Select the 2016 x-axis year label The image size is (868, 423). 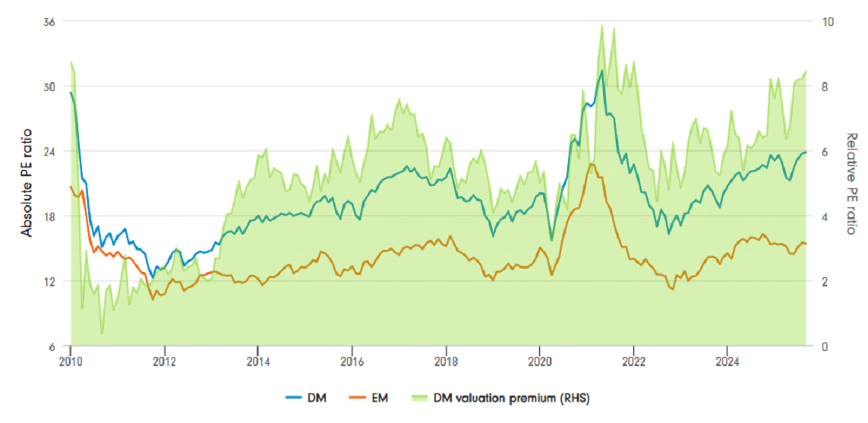pos(352,361)
